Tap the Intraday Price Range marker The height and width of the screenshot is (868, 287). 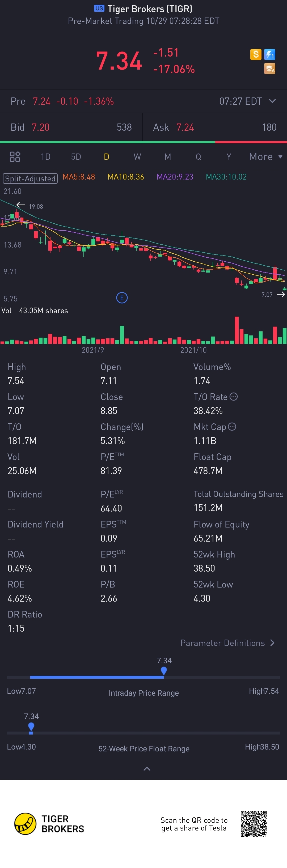(164, 671)
